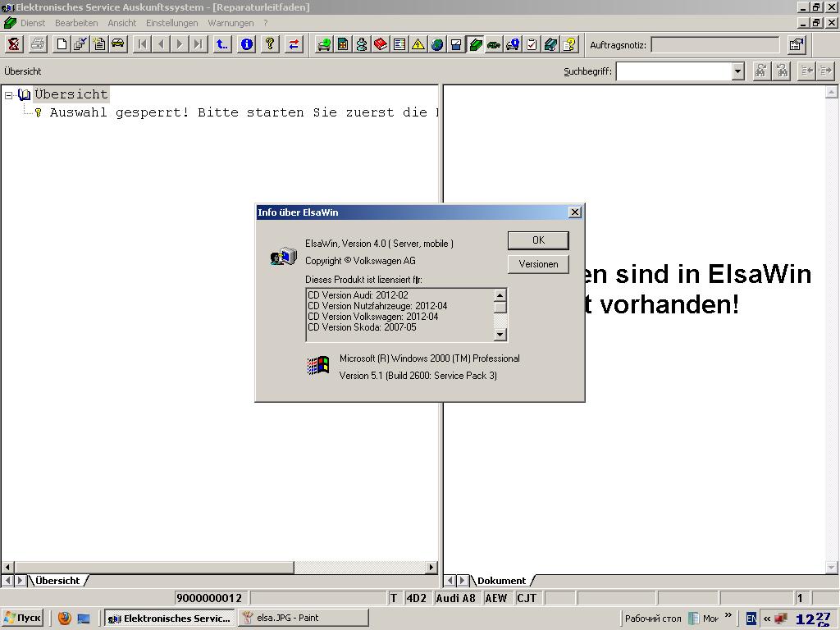Image resolution: width=840 pixels, height=630 pixels.
Task: Jump to first page navigation arrow
Action: pos(142,44)
